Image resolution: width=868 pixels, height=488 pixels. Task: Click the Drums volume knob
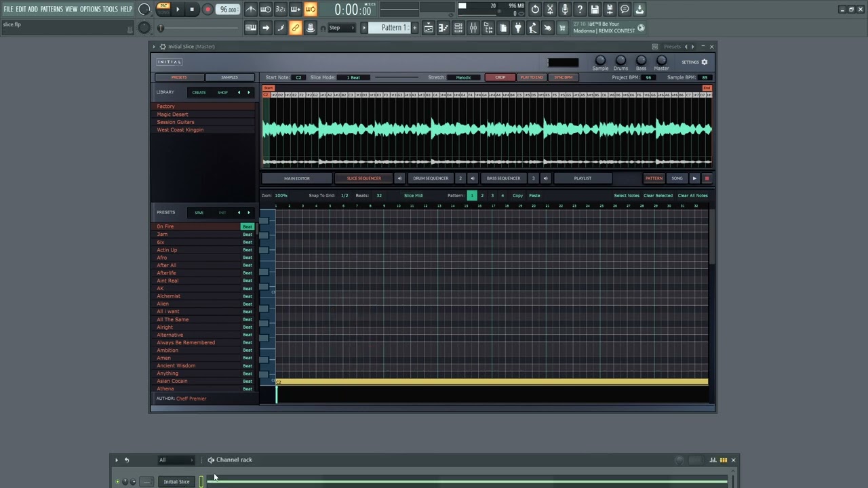(620, 60)
